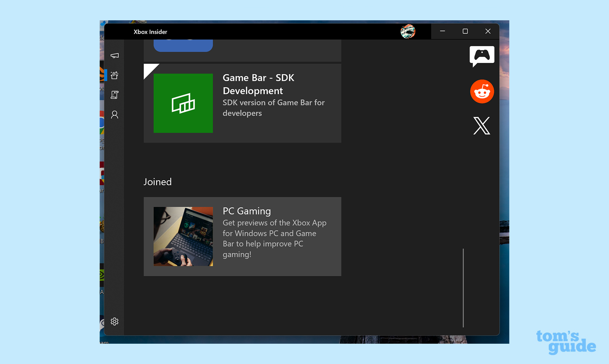Click the PC Gaming laptop image
Image resolution: width=609 pixels, height=364 pixels.
coord(183,237)
